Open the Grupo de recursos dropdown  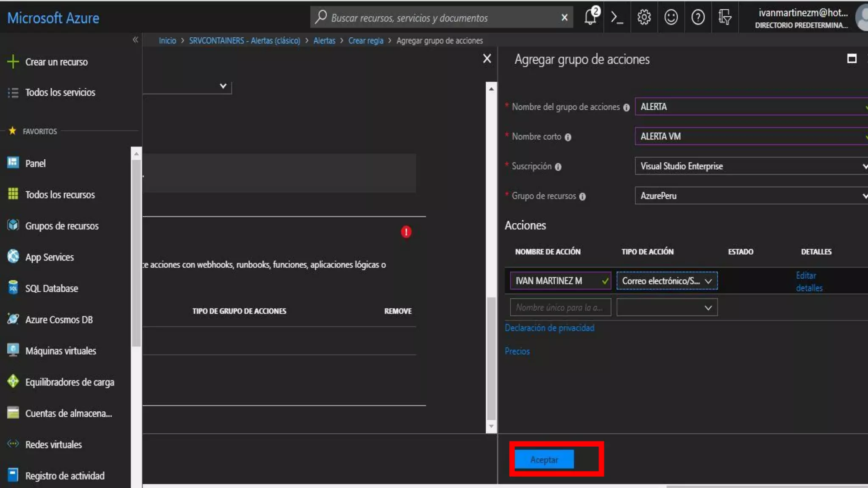[x=751, y=196]
